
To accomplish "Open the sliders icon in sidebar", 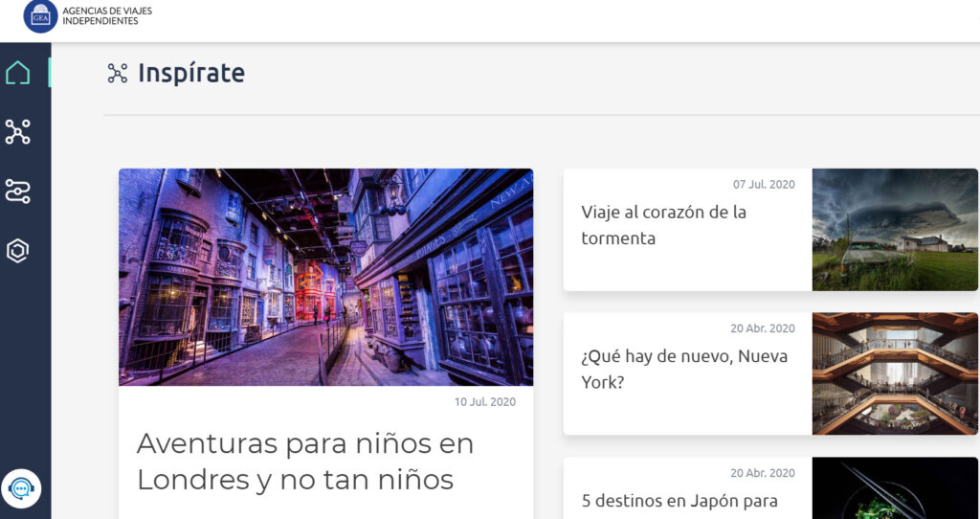I will pos(18,192).
